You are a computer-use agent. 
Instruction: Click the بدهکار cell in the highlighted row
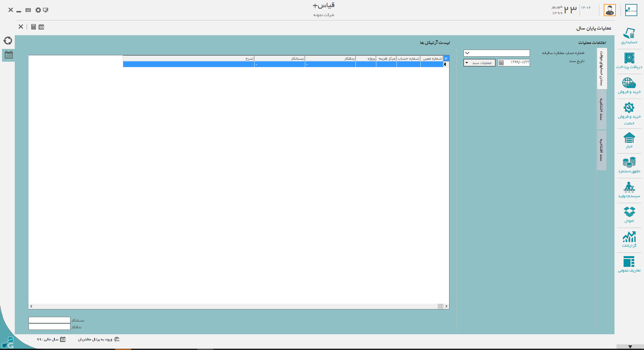coord(330,64)
